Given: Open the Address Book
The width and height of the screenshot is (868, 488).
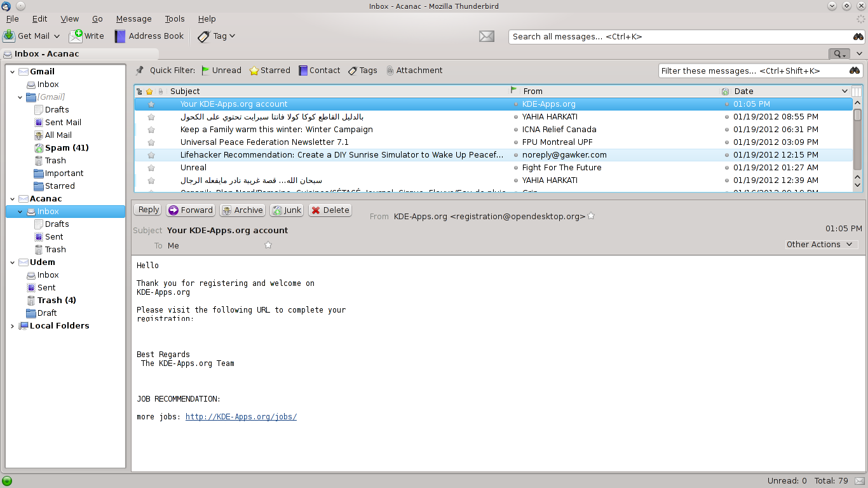Looking at the screenshot, I should pos(149,36).
